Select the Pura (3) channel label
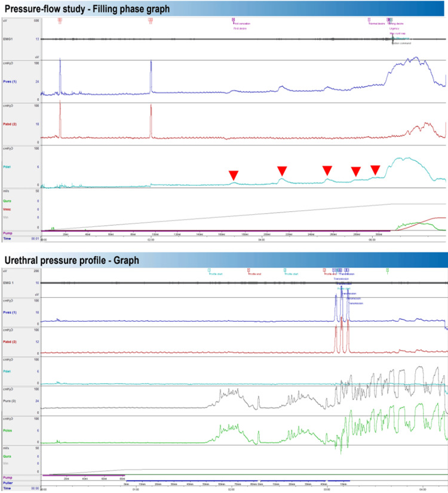448x493 pixels. tap(10, 401)
